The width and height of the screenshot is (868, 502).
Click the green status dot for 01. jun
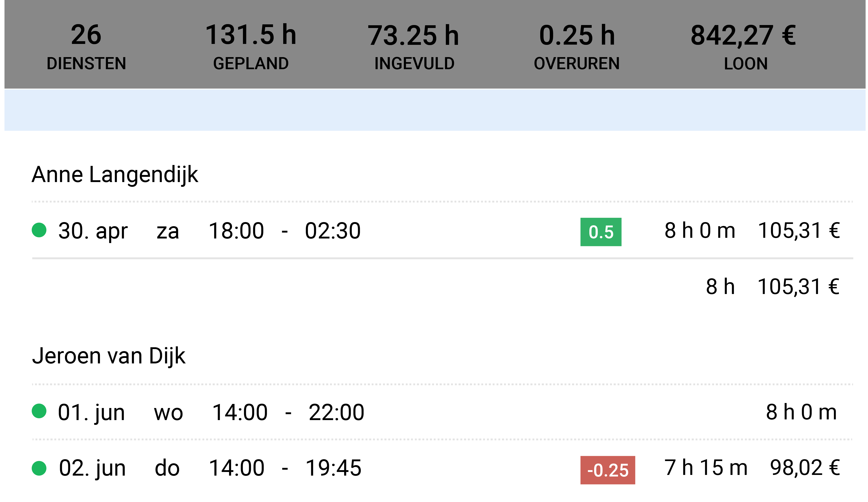pos(39,411)
